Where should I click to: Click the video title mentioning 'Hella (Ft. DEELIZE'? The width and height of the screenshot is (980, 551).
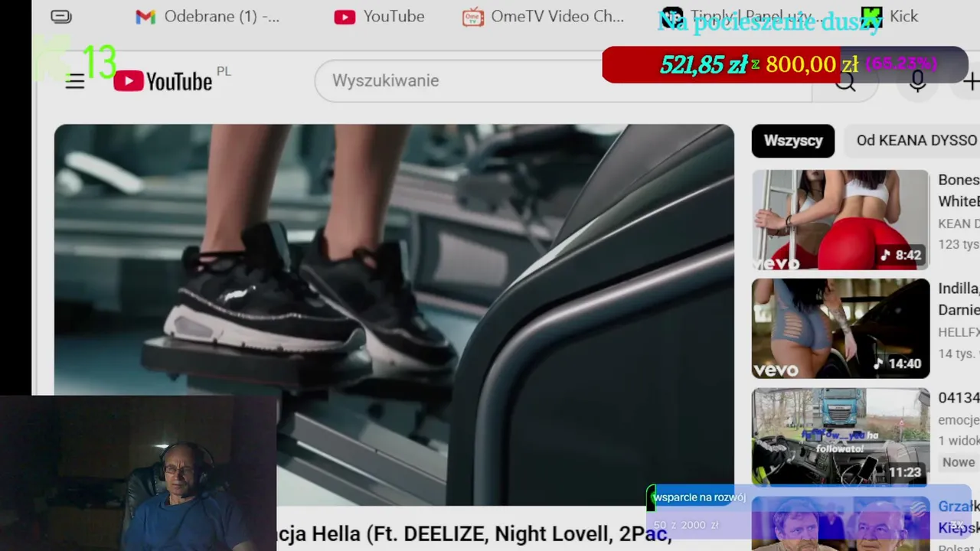click(473, 533)
